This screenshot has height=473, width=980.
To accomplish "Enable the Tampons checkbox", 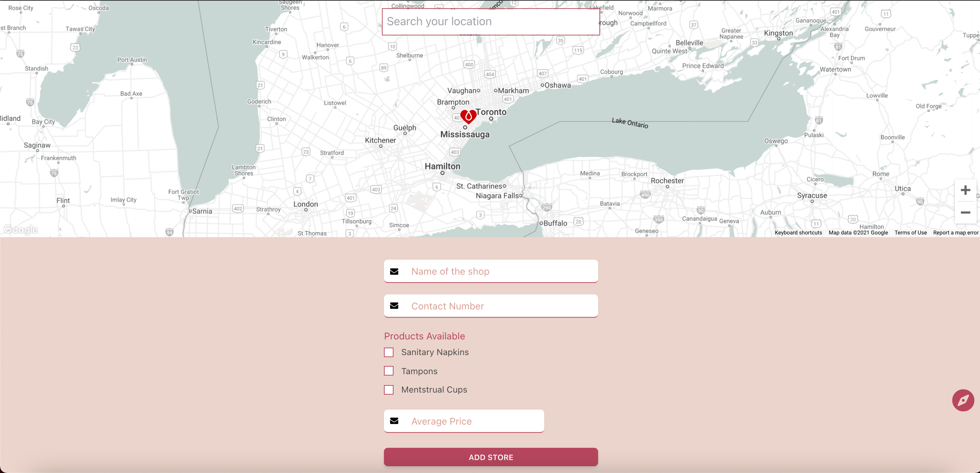I will pos(388,371).
